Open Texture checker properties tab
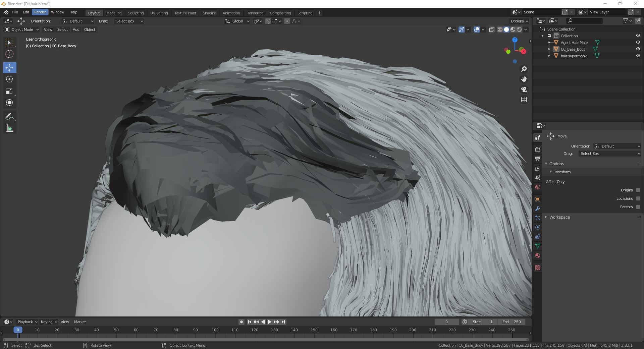The height and width of the screenshot is (349, 644). [538, 268]
